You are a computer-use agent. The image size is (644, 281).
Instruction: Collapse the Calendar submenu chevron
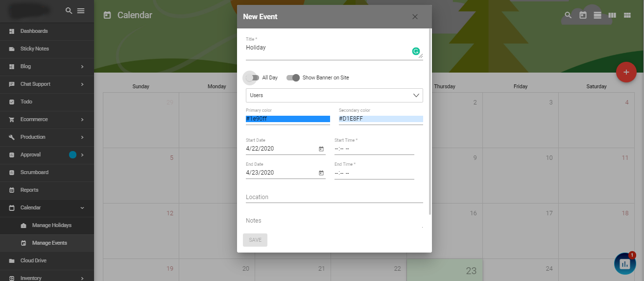(x=82, y=208)
